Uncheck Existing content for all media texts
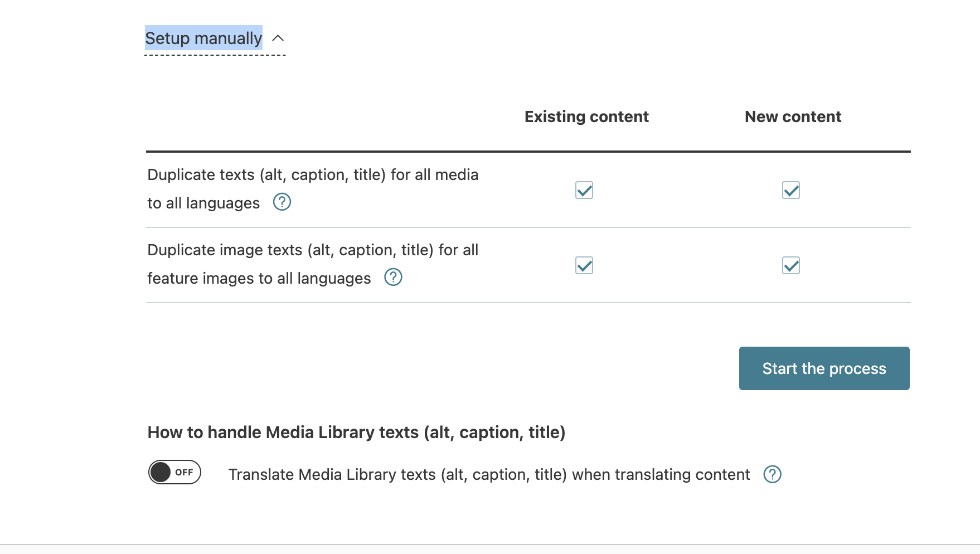The height and width of the screenshot is (554, 980). point(584,190)
